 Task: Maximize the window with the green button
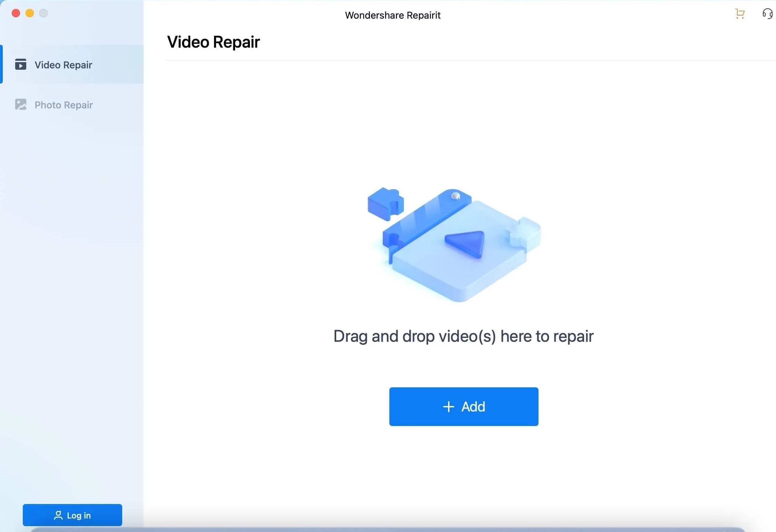[44, 13]
